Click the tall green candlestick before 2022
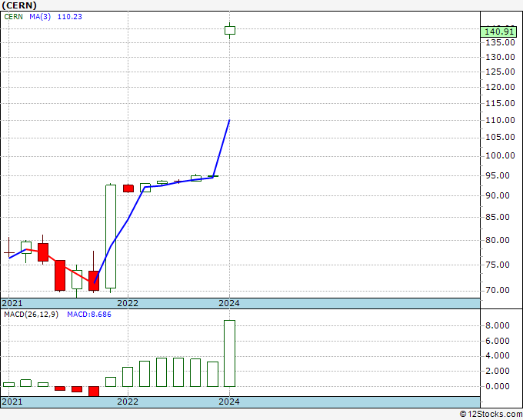523x420 pixels. (x=111, y=236)
